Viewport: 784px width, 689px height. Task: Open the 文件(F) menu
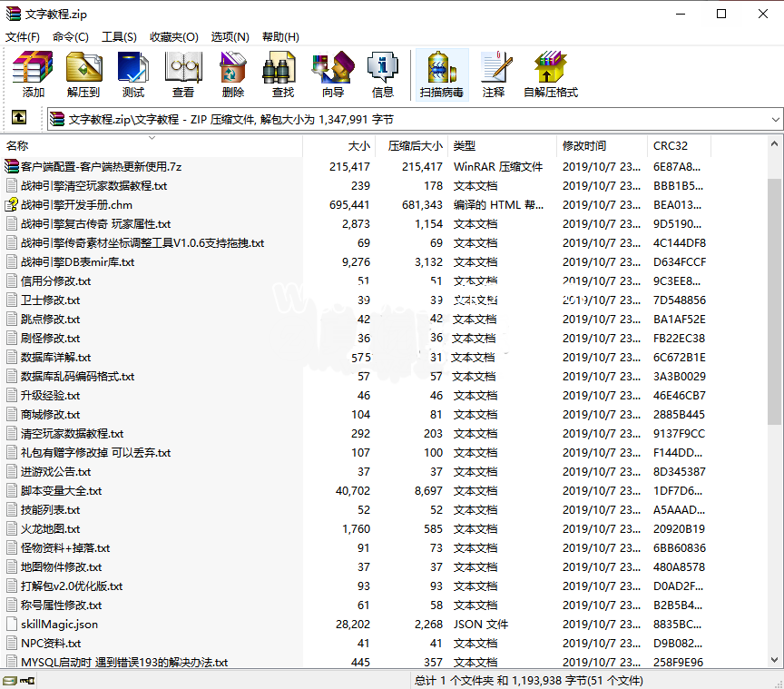pos(21,37)
